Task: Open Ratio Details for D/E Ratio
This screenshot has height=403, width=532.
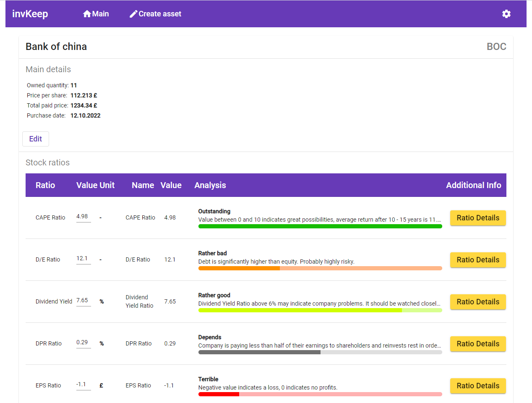Action: coord(478,260)
